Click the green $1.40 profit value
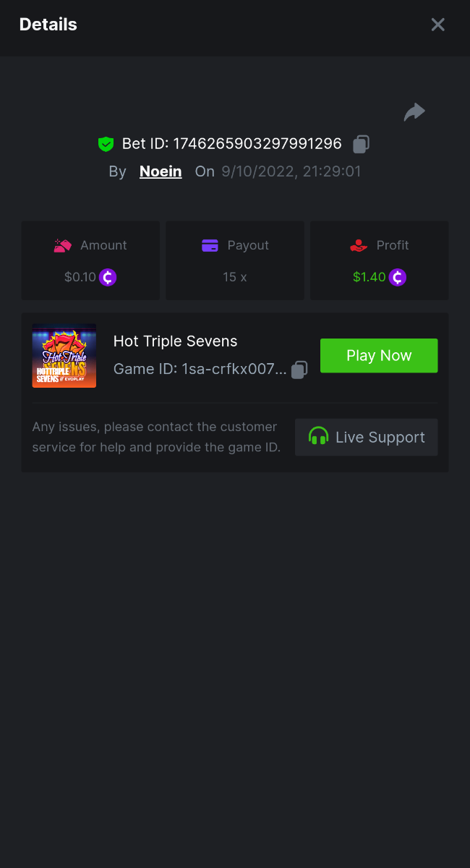Image resolution: width=470 pixels, height=868 pixels. click(x=369, y=277)
